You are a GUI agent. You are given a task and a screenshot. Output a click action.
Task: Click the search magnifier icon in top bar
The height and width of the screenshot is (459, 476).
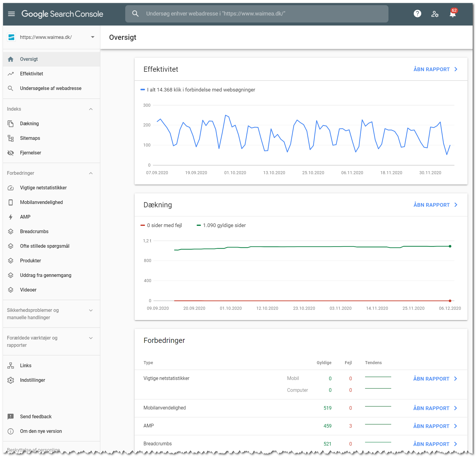(x=135, y=14)
